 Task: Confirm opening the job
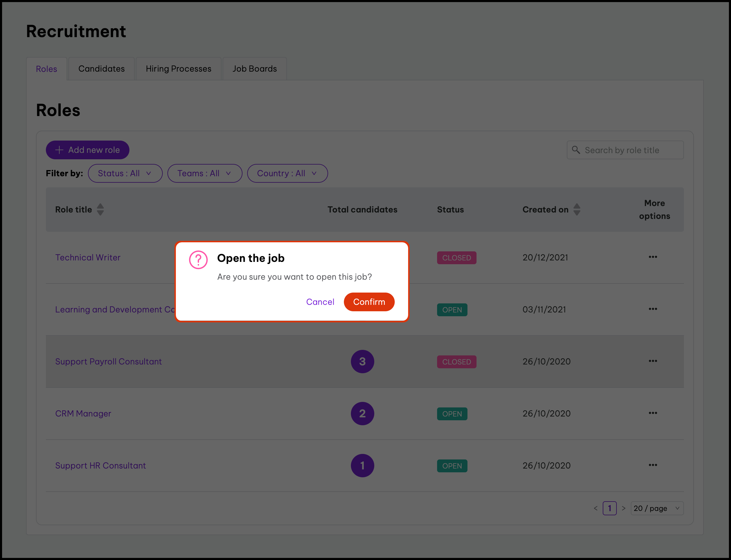[369, 302]
